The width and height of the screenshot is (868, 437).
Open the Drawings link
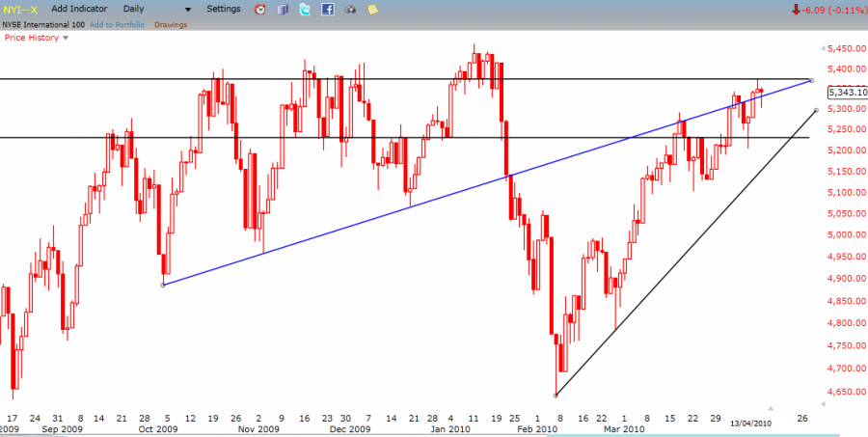(x=171, y=25)
